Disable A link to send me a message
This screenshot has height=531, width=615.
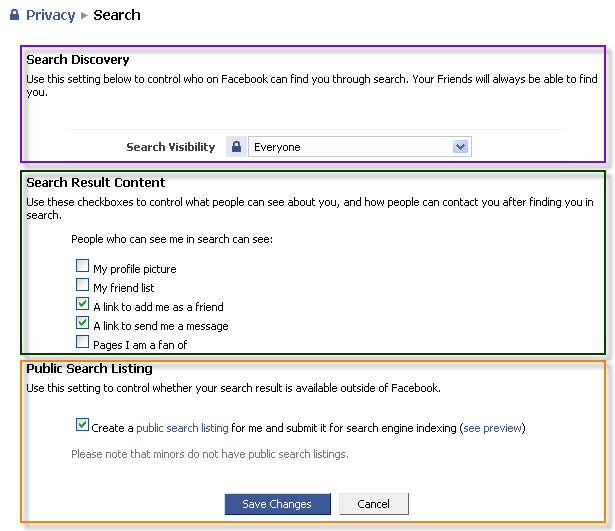(x=82, y=324)
